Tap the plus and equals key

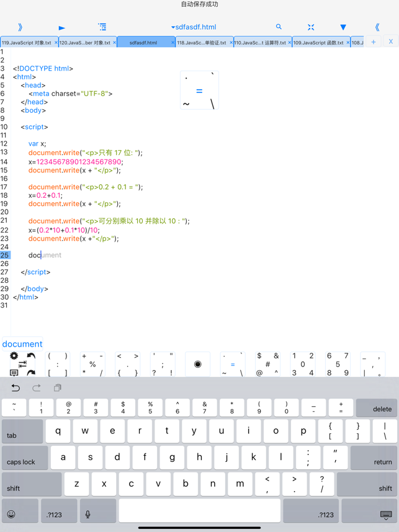[341, 408]
